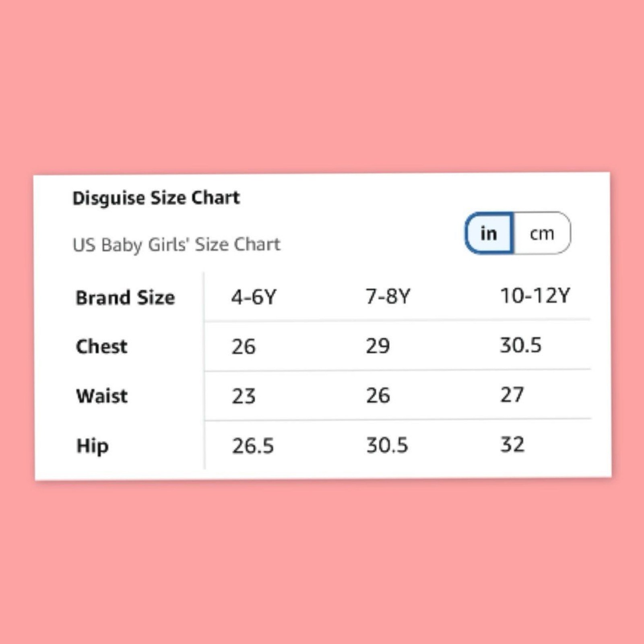
Task: Click the 4-6Y size column
Action: tap(254, 297)
